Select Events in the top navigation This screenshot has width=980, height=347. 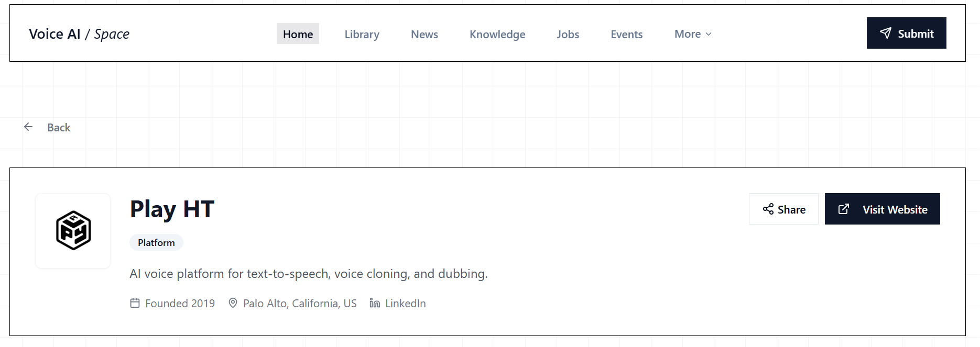[626, 34]
